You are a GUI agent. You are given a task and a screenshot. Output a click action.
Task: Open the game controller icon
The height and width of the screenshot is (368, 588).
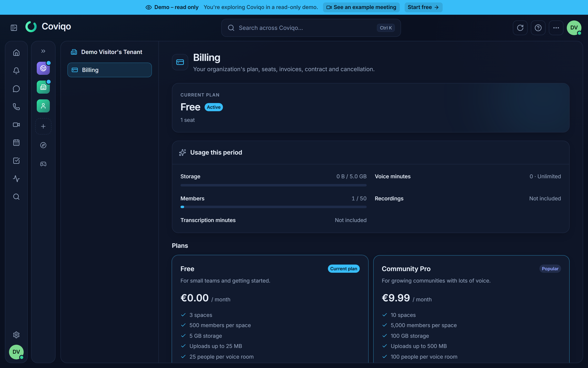point(43,164)
